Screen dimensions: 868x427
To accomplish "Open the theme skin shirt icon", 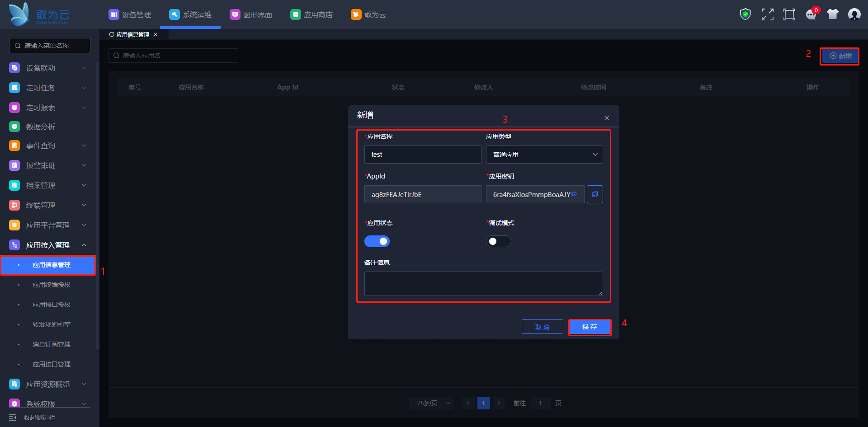I will pos(833,14).
